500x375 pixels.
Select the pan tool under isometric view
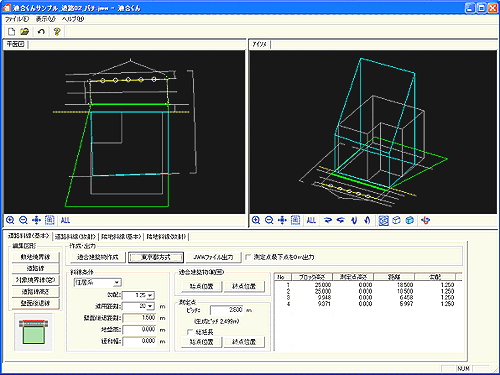[282, 220]
